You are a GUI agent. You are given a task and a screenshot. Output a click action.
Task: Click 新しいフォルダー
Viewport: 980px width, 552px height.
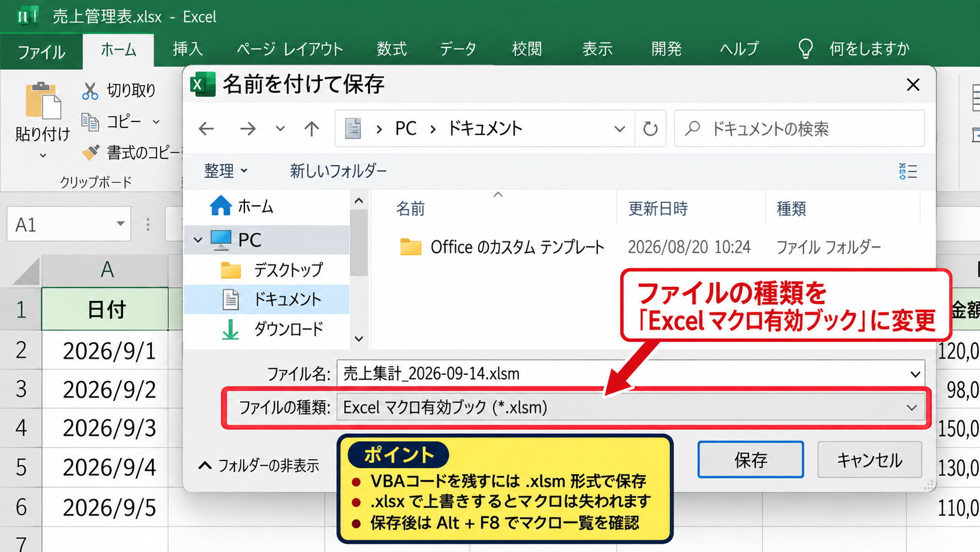[x=338, y=171]
